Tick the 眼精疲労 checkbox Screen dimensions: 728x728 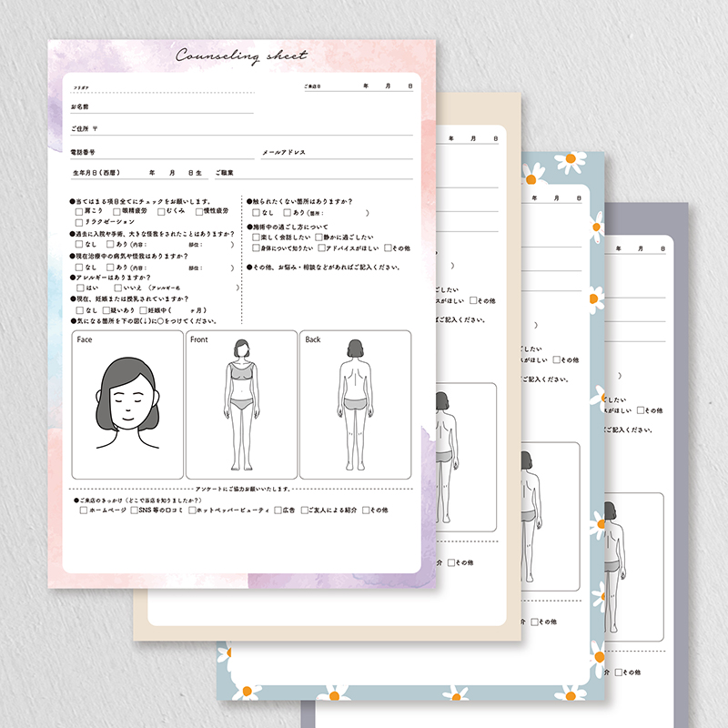click(117, 212)
